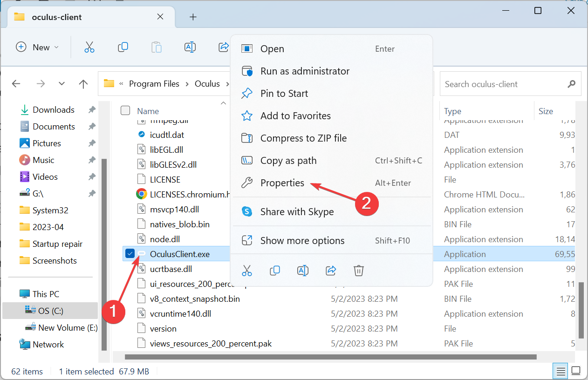The image size is (588, 380).
Task: Select views_resources_200_percent.pak file
Action: [211, 343]
